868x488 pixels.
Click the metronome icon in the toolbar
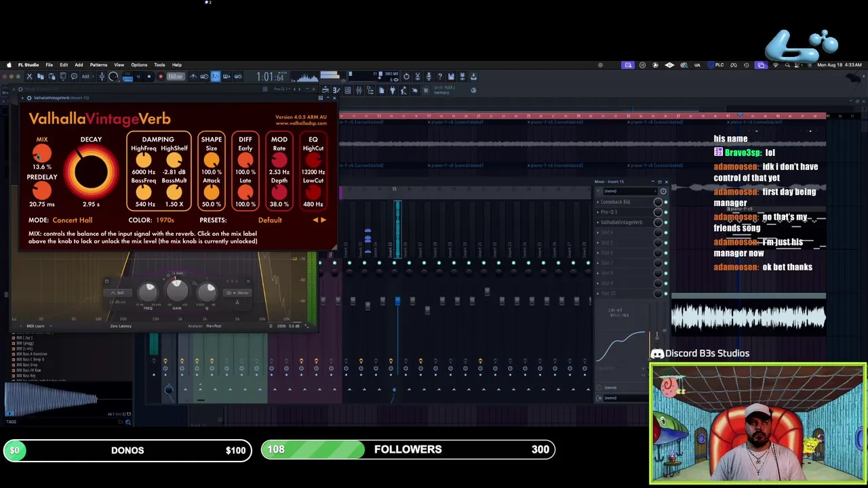pos(193,77)
